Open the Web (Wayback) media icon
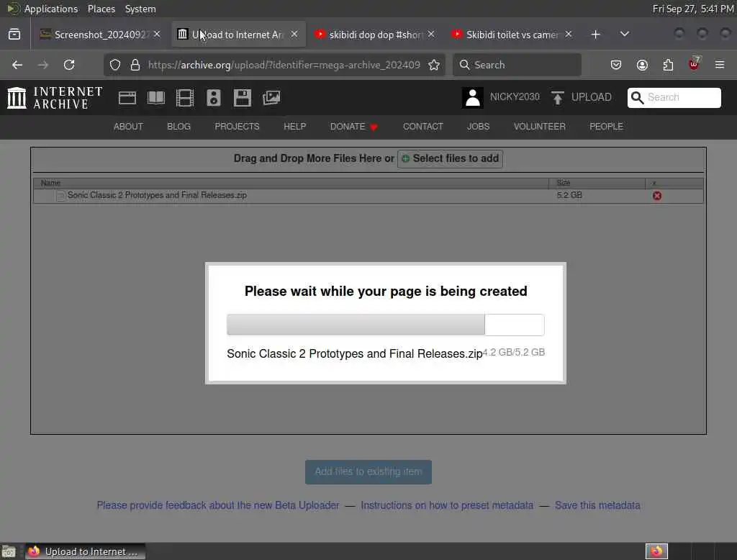Viewport: 737px width, 560px height. pos(127,98)
